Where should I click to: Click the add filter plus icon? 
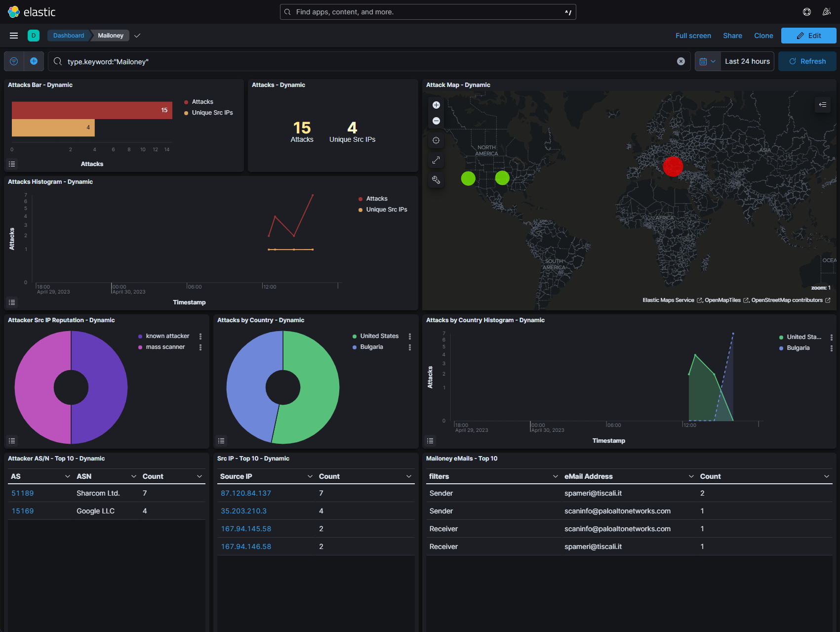(34, 61)
